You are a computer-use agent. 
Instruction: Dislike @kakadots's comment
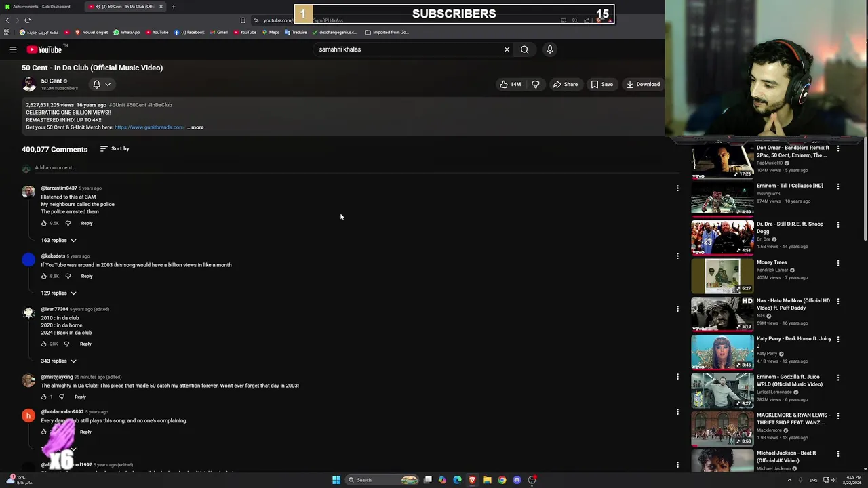[68, 276]
